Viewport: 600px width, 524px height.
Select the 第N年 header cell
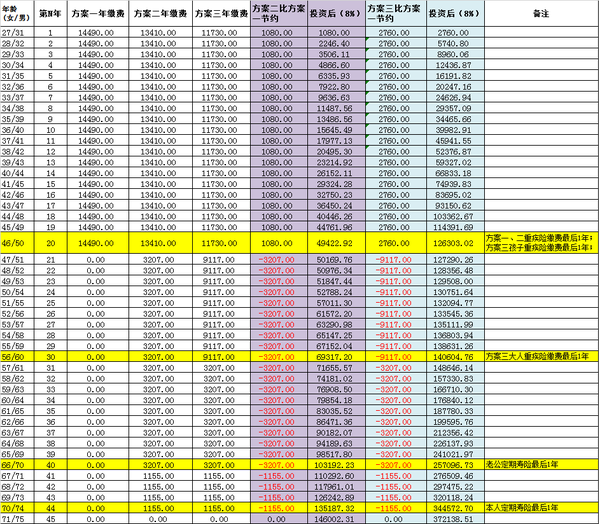click(x=51, y=14)
